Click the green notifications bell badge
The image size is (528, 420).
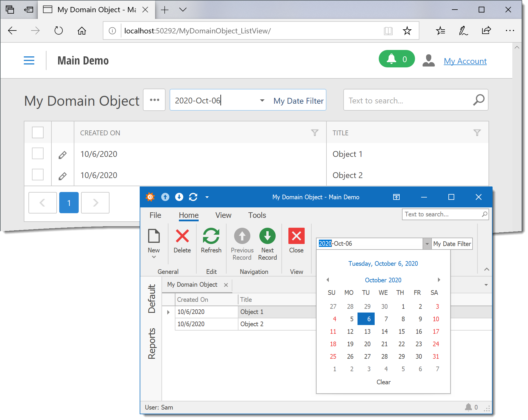click(x=396, y=59)
